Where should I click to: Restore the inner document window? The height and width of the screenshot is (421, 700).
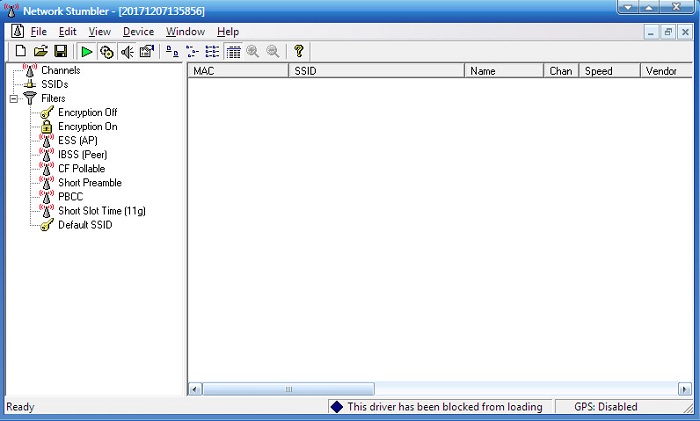click(x=668, y=32)
